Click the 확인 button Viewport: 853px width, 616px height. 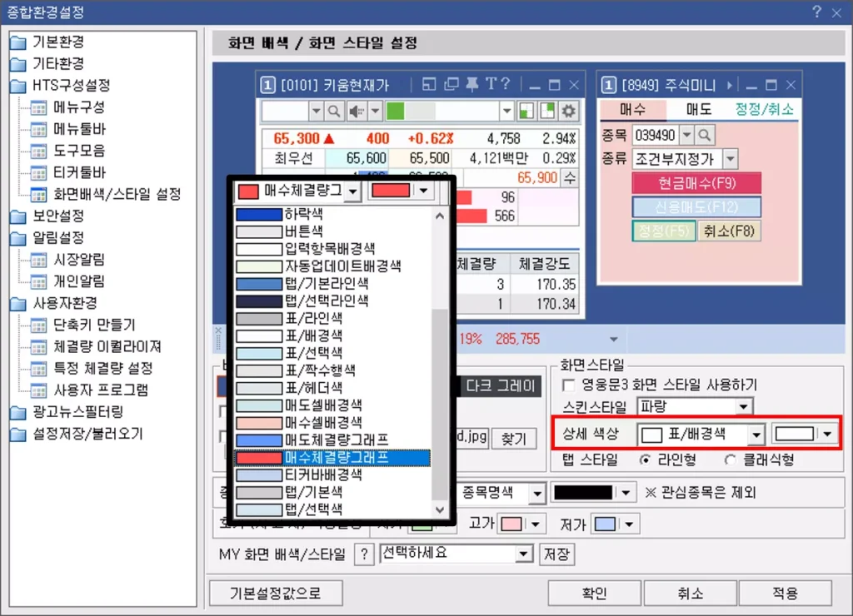(x=594, y=594)
